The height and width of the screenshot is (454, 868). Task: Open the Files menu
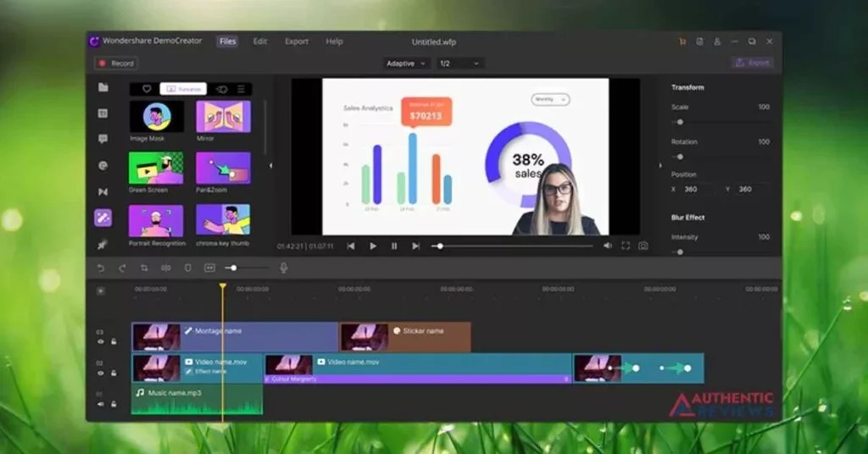(227, 42)
